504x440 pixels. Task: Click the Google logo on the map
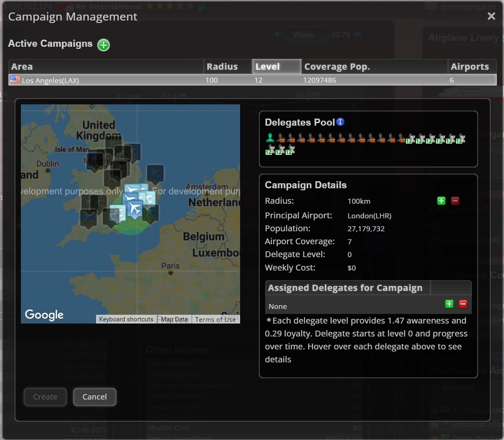point(44,315)
